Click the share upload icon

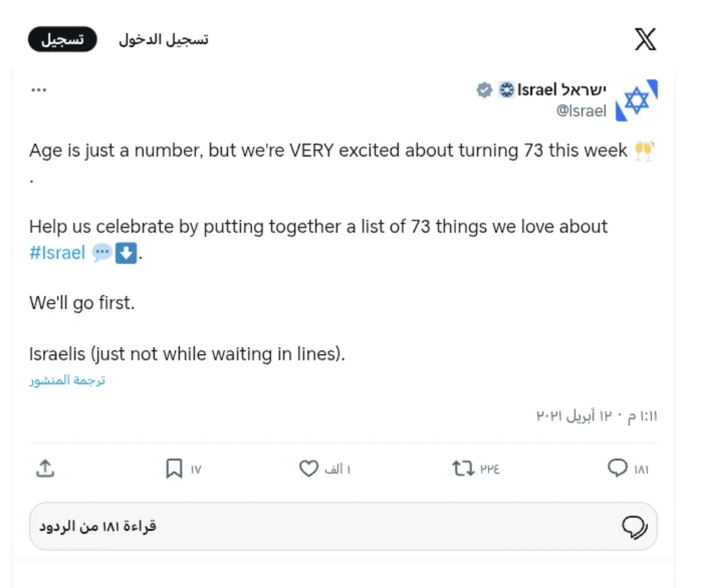(x=44, y=469)
